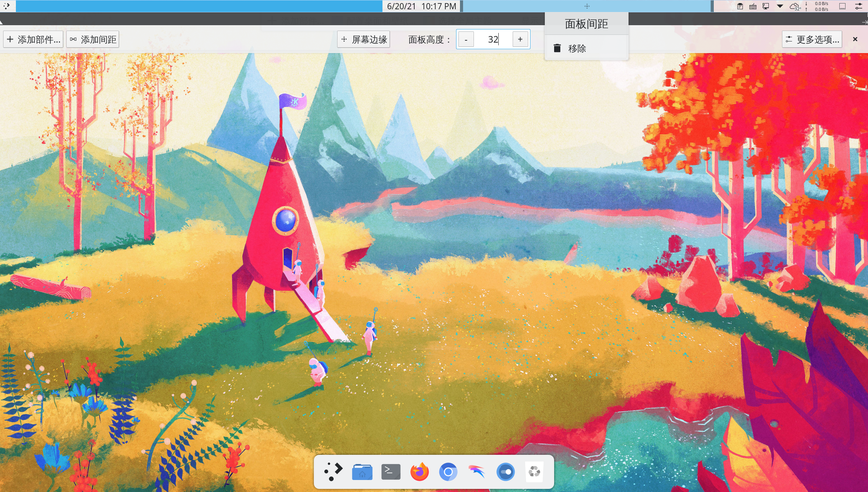868x492 pixels.
Task: Launch the Dolphin home folder in dock
Action: tap(362, 471)
